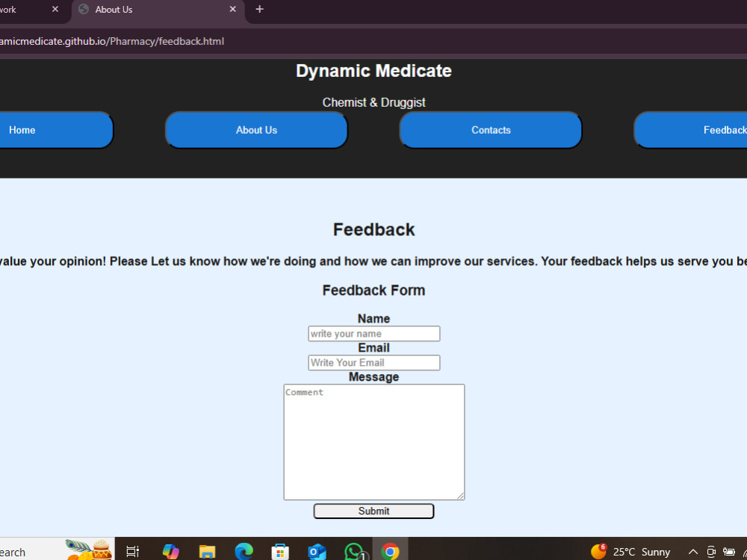Click the battery tray icon
The width and height of the screenshot is (747, 560).
(x=728, y=552)
